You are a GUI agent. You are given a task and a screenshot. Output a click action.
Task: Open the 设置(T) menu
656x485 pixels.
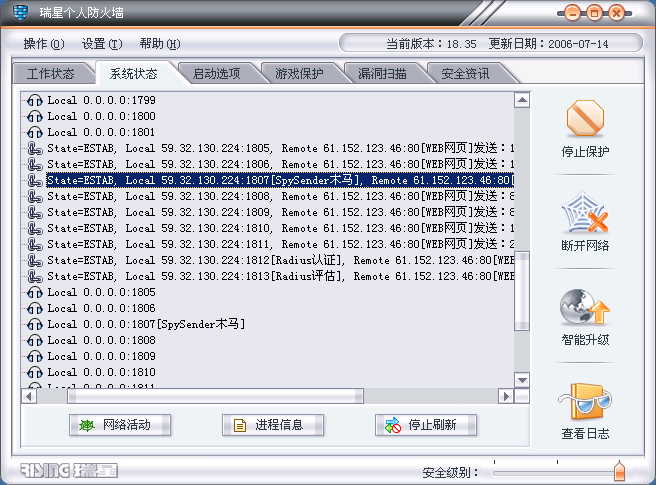(102, 44)
